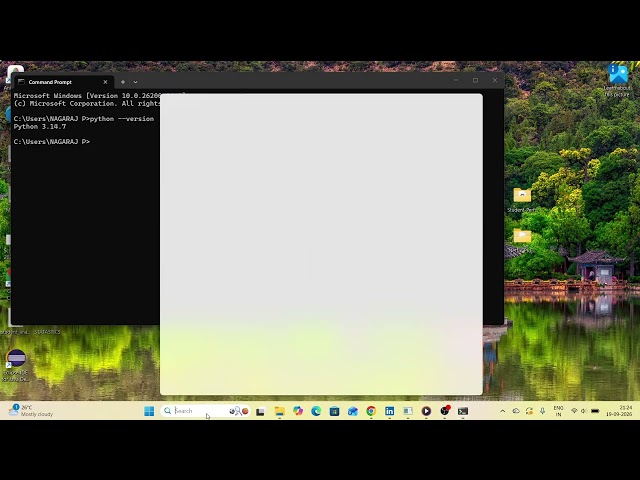640x480 pixels.
Task: Open LinkedIn from the taskbar
Action: (389, 411)
